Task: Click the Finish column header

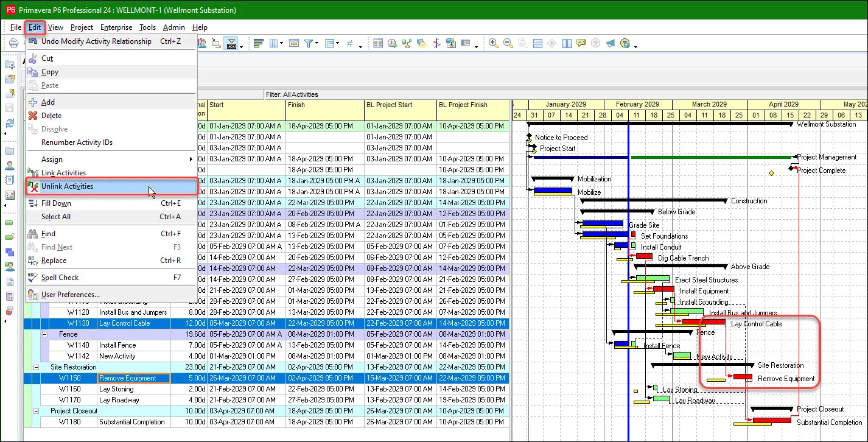Action: click(x=325, y=110)
